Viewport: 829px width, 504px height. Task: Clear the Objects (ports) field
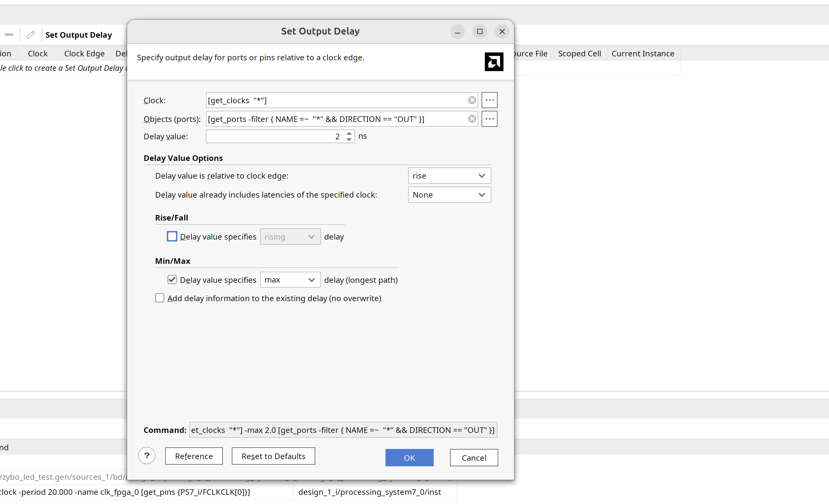(x=472, y=119)
